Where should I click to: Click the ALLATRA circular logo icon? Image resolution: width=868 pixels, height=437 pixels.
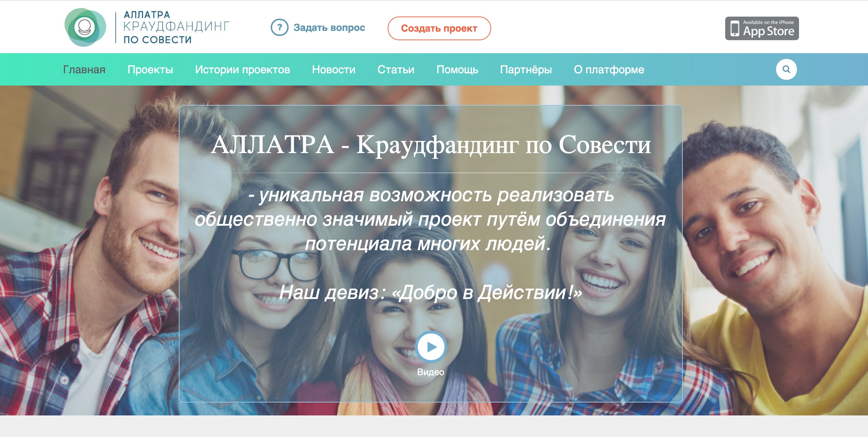(x=85, y=27)
